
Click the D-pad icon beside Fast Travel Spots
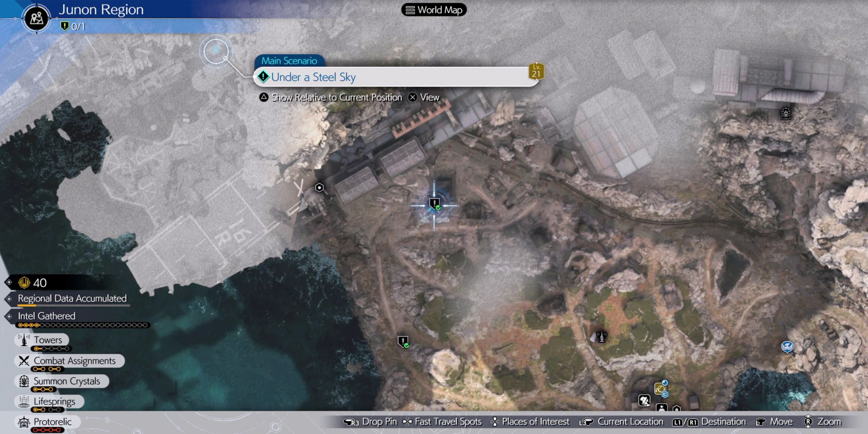click(407, 422)
